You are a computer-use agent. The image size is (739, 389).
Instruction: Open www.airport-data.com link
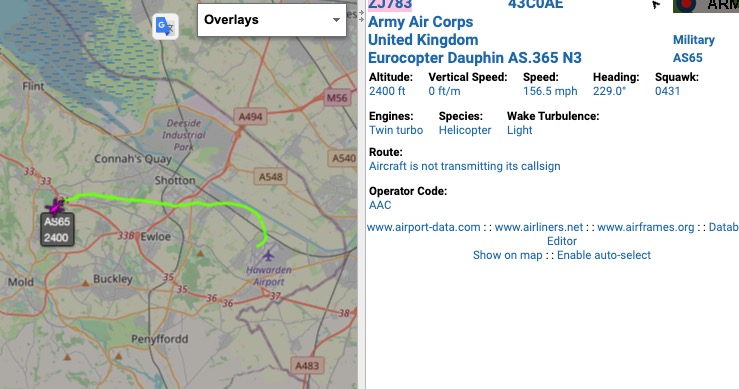coord(424,227)
